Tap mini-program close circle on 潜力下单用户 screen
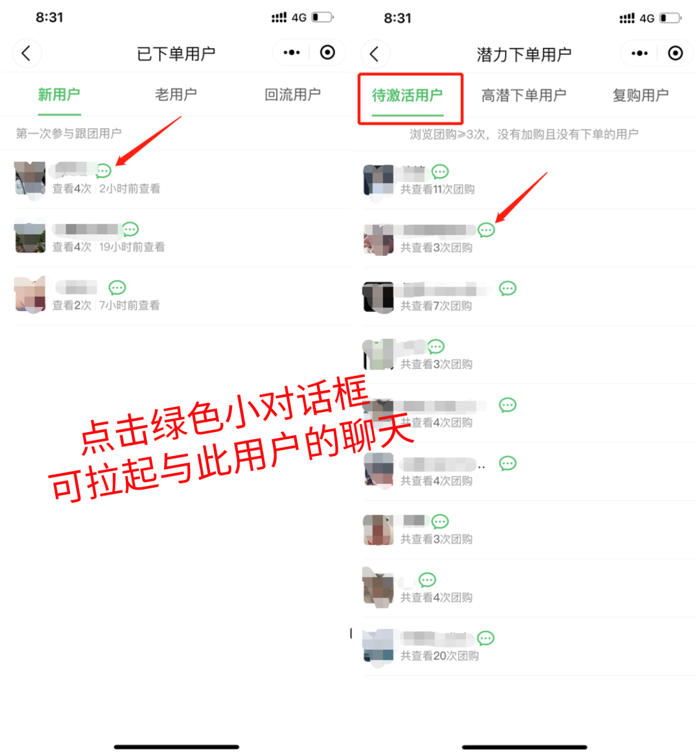 (x=675, y=53)
